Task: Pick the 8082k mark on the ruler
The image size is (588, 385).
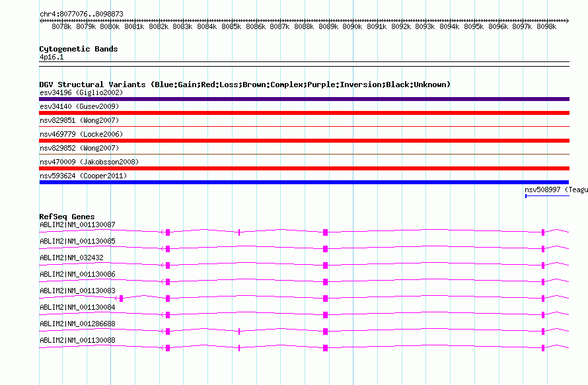Action: click(159, 26)
